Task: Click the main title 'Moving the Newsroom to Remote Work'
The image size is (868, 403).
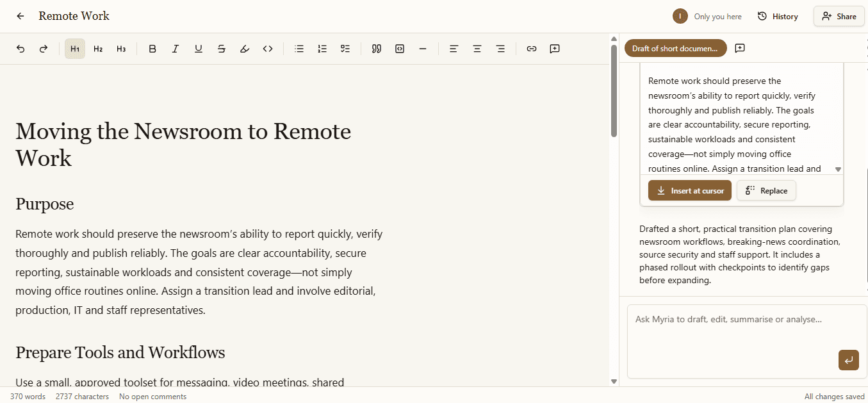Action: pyautogui.click(x=183, y=144)
